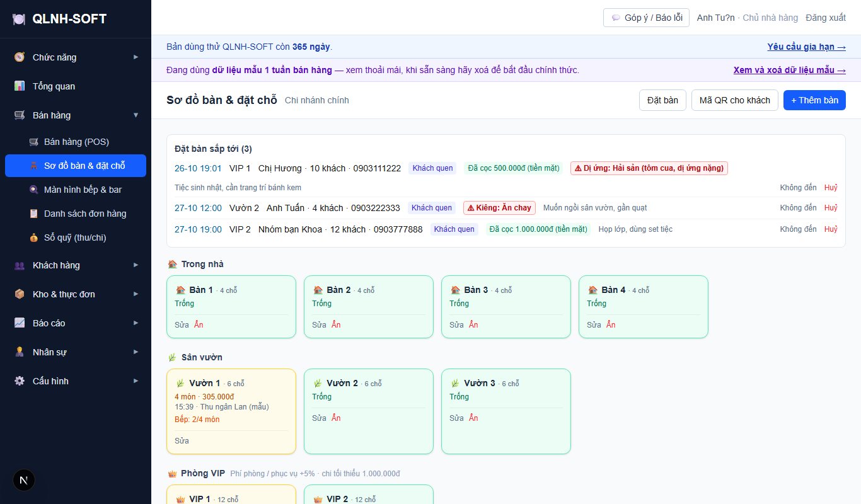This screenshot has height=504, width=861.
Task: Click the round N badge icon
Action: (x=24, y=480)
